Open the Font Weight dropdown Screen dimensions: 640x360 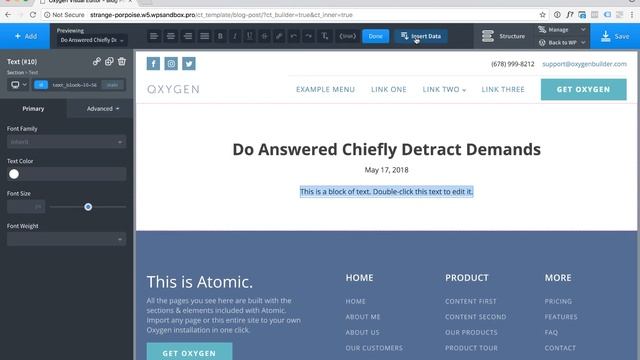[66, 239]
